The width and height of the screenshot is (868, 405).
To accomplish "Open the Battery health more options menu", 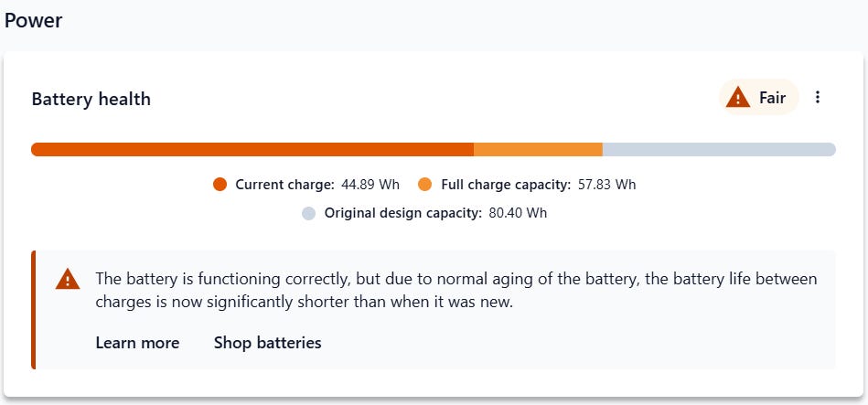I will (818, 98).
